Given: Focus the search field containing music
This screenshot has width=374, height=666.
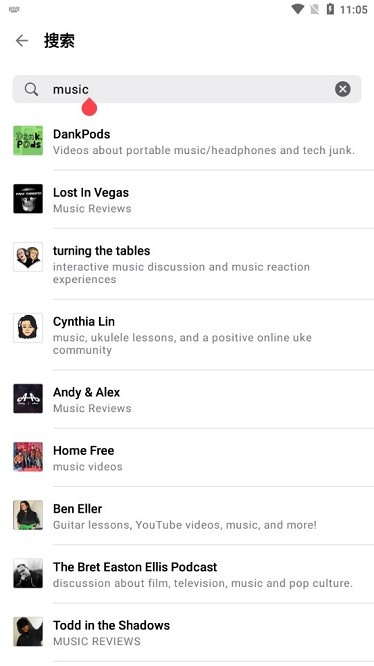Looking at the screenshot, I should point(187,89).
